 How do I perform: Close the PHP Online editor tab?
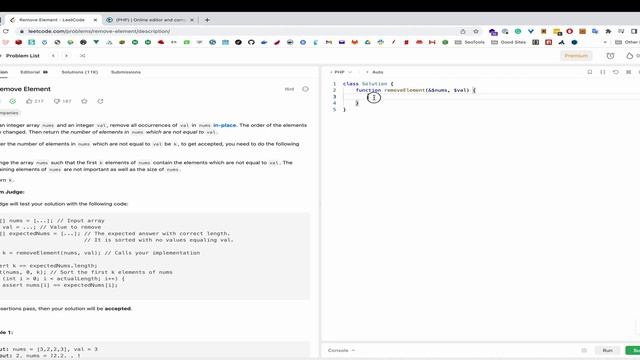point(192,20)
